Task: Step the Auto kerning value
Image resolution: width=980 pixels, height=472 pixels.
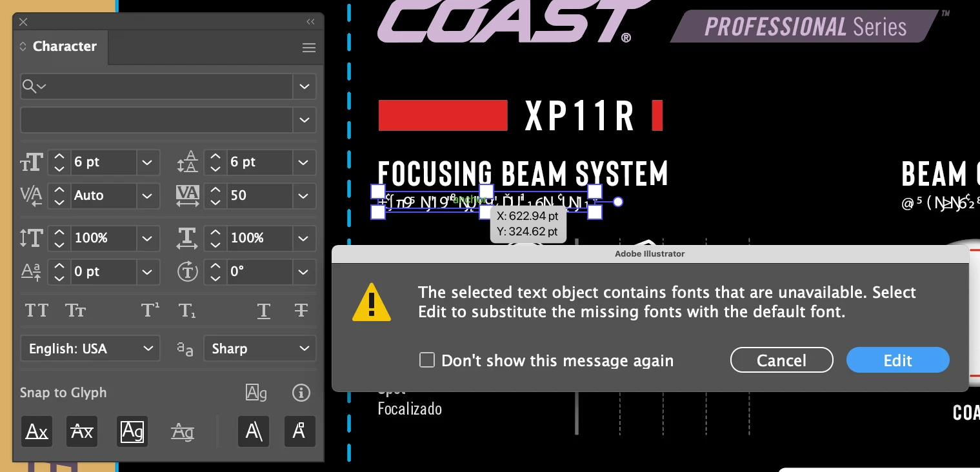Action: [59, 195]
